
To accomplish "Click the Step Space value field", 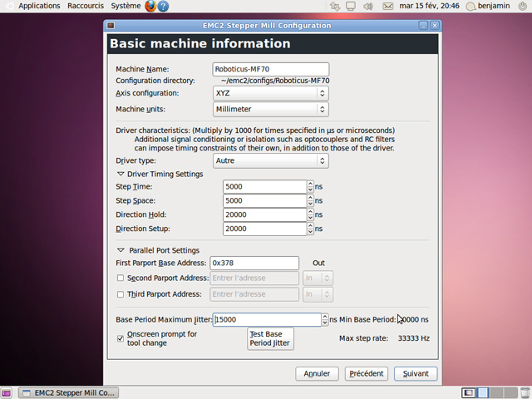I will click(265, 200).
